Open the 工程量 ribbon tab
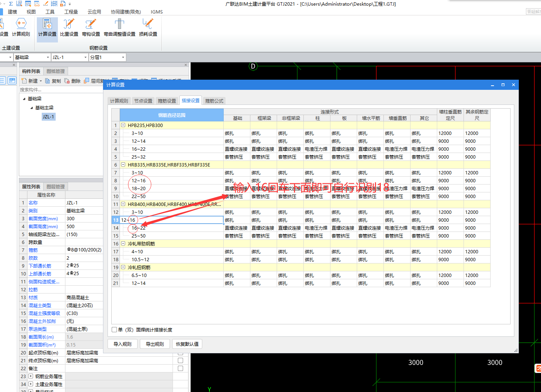This screenshot has height=392, width=541. [71, 12]
